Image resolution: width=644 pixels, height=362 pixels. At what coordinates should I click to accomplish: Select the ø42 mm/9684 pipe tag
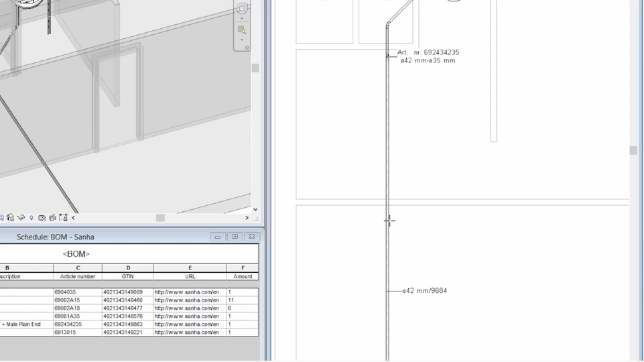(425, 291)
